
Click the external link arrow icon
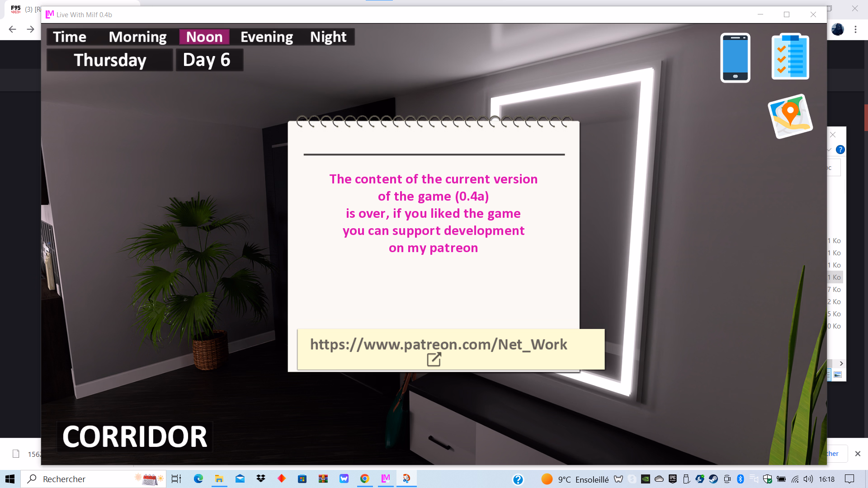click(x=434, y=359)
